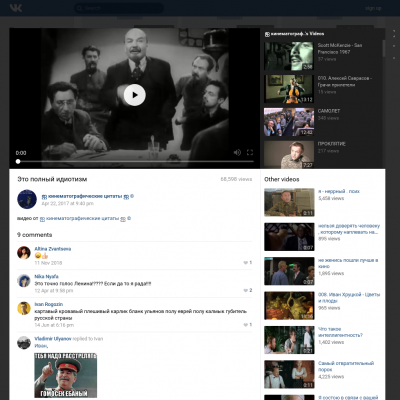Viewport: 400px width, 400px height.
Task: Jump to the start knob on the progress bar
Action: [18, 161]
